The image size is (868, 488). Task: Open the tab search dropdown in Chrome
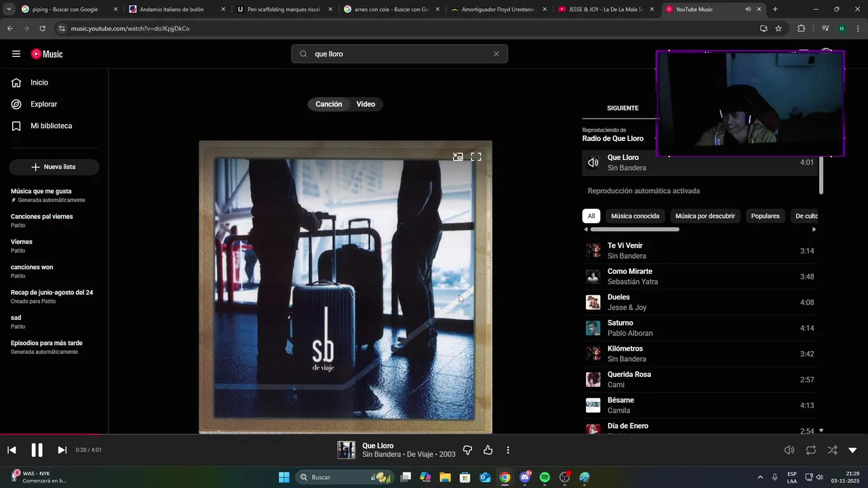9,9
